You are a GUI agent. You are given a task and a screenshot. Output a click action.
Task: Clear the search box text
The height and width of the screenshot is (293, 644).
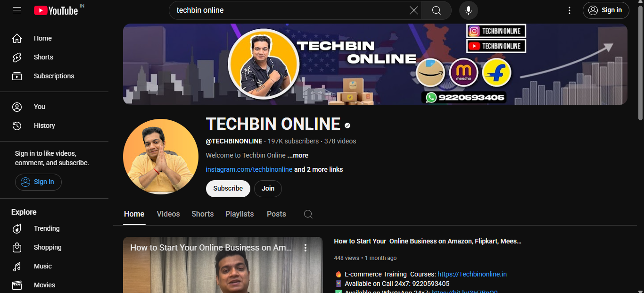(x=413, y=10)
